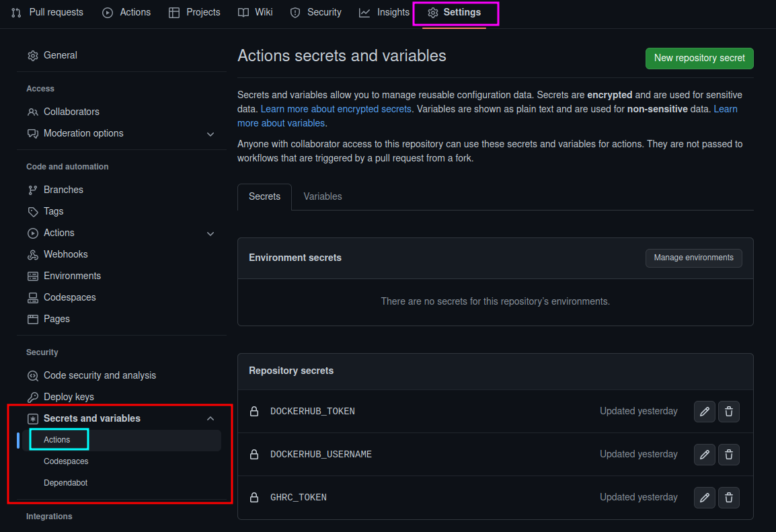Follow the Learn more about encrypted secrets link
Viewport: 776px width, 532px height.
336,109
